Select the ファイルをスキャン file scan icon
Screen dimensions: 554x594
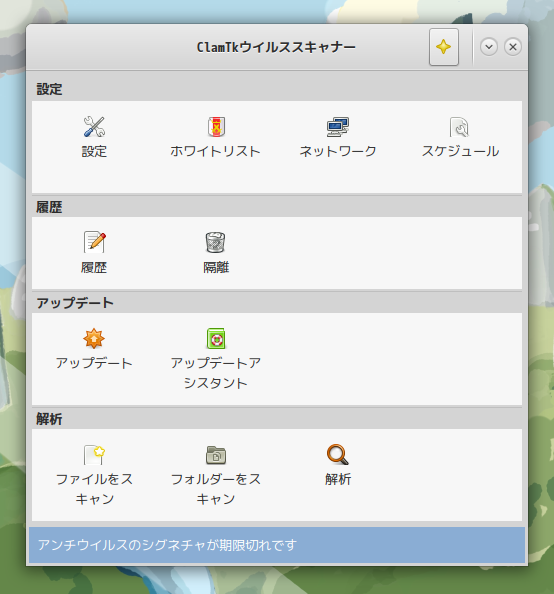(94, 455)
